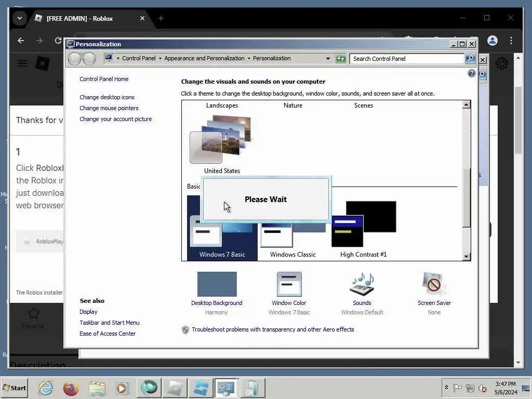The width and height of the screenshot is (532, 399).
Task: Click the Favorite star on the Roblox page
Action: pyautogui.click(x=33, y=313)
